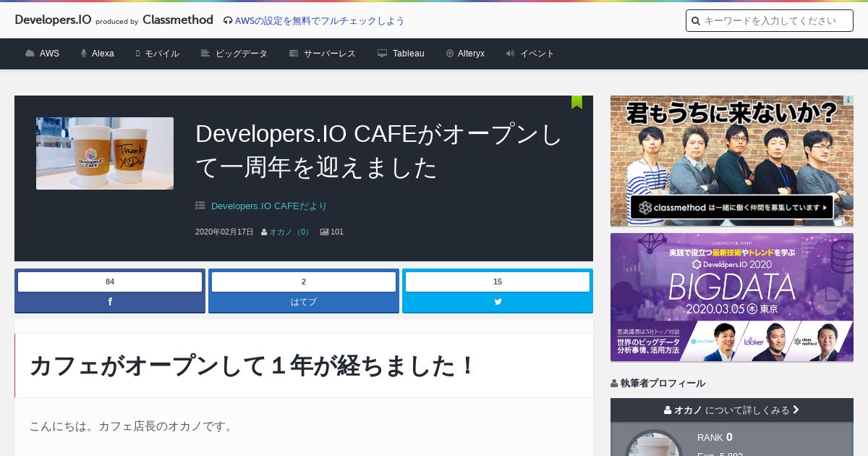
Task: Click the headset icon beside AWS promo
Action: (228, 21)
